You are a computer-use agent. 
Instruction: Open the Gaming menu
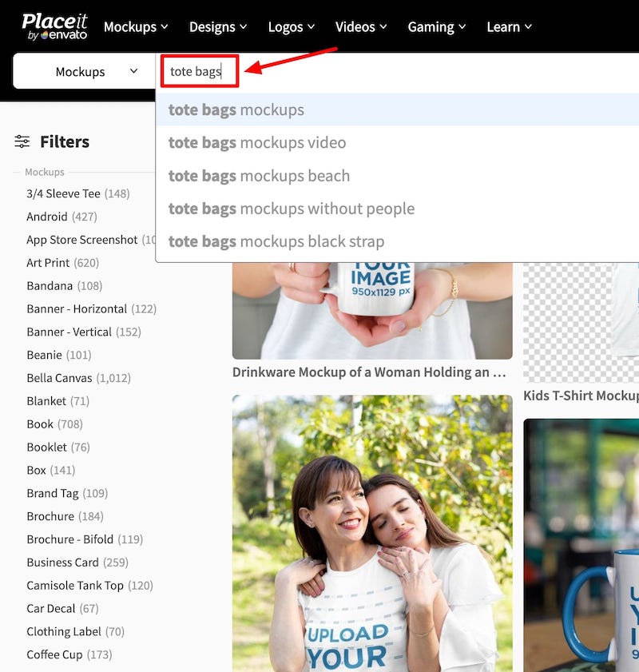click(437, 26)
